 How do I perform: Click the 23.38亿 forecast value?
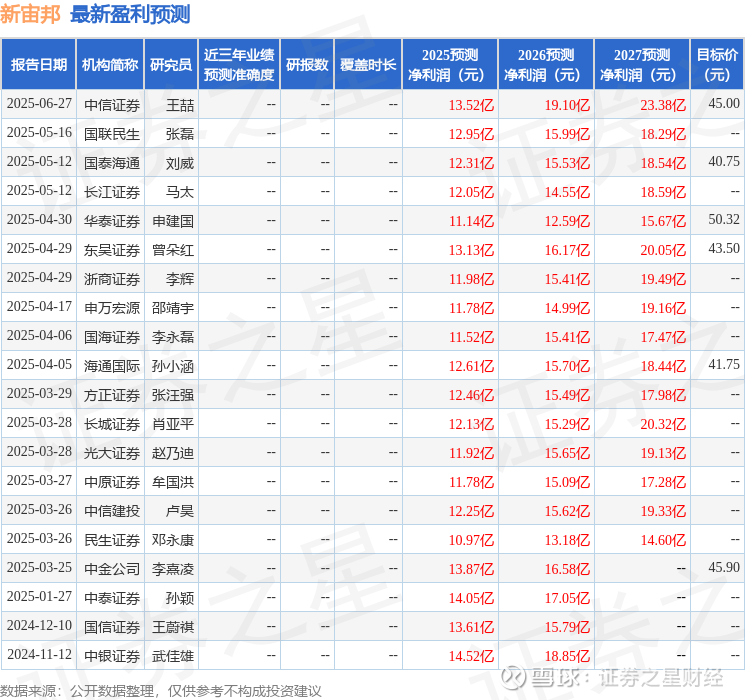(x=663, y=105)
